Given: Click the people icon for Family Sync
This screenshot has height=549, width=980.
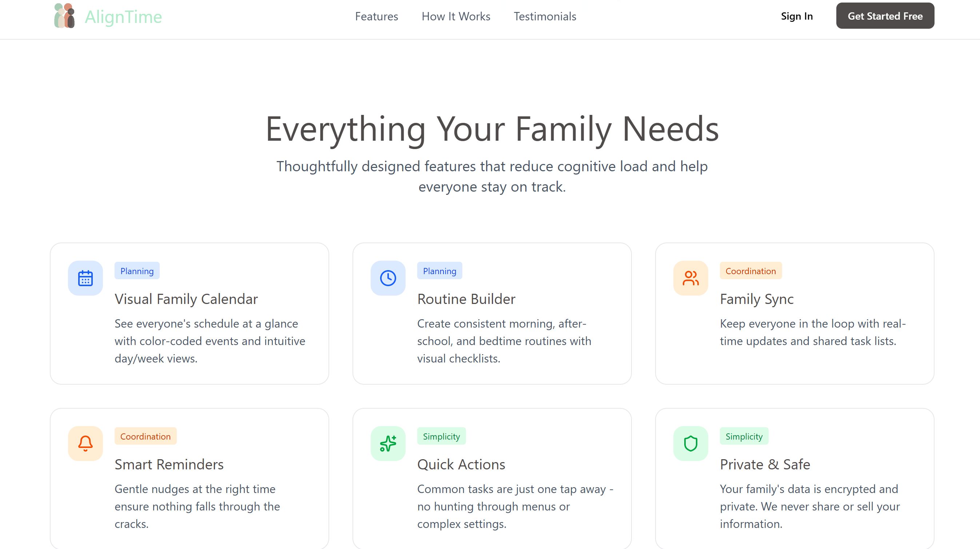Looking at the screenshot, I should pyautogui.click(x=690, y=278).
